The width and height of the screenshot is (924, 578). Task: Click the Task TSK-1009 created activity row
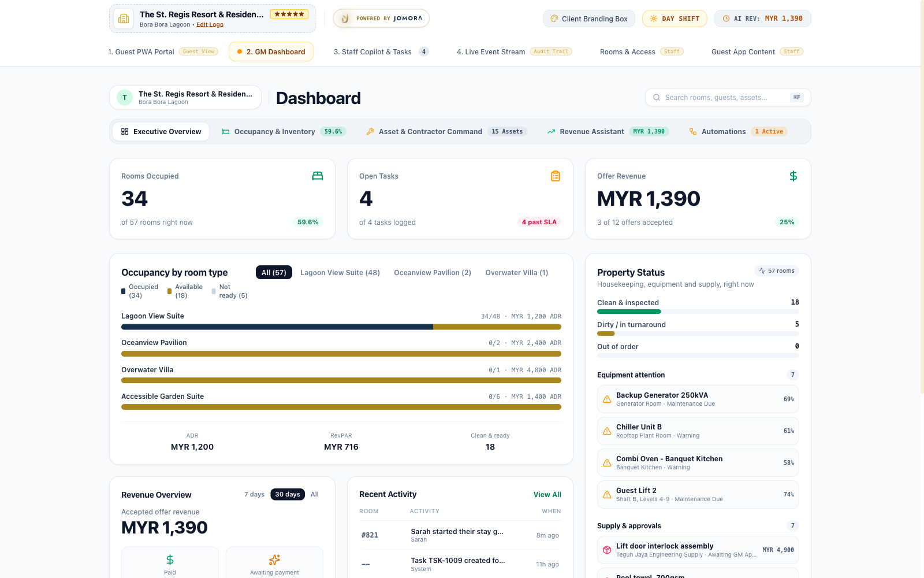[460, 564]
